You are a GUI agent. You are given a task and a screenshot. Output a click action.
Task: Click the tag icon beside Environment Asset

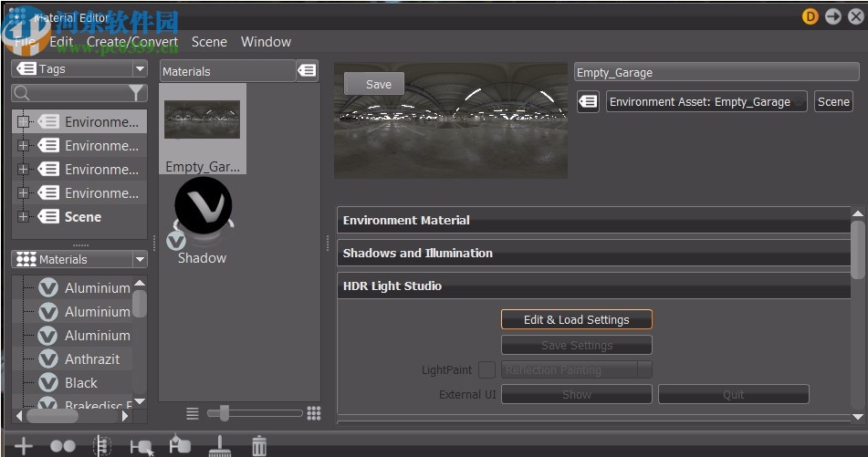[x=588, y=102]
